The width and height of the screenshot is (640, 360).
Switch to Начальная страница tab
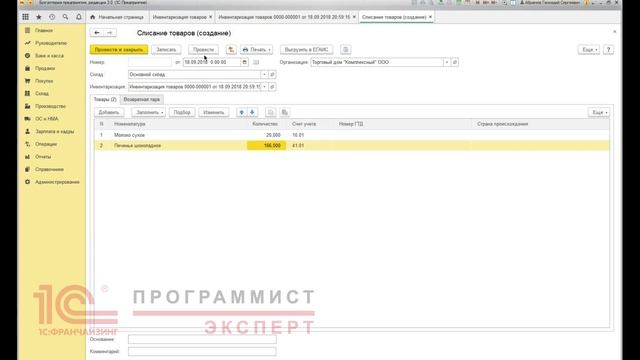click(x=117, y=17)
